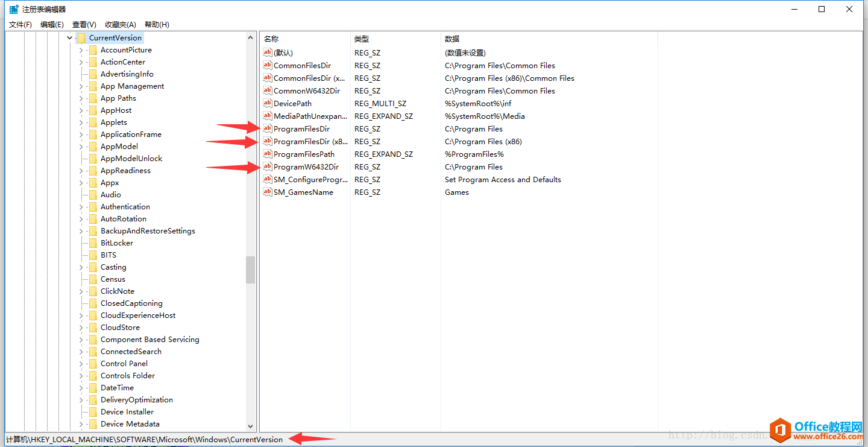Click the Casting folder icon
The image size is (868, 447).
point(93,267)
